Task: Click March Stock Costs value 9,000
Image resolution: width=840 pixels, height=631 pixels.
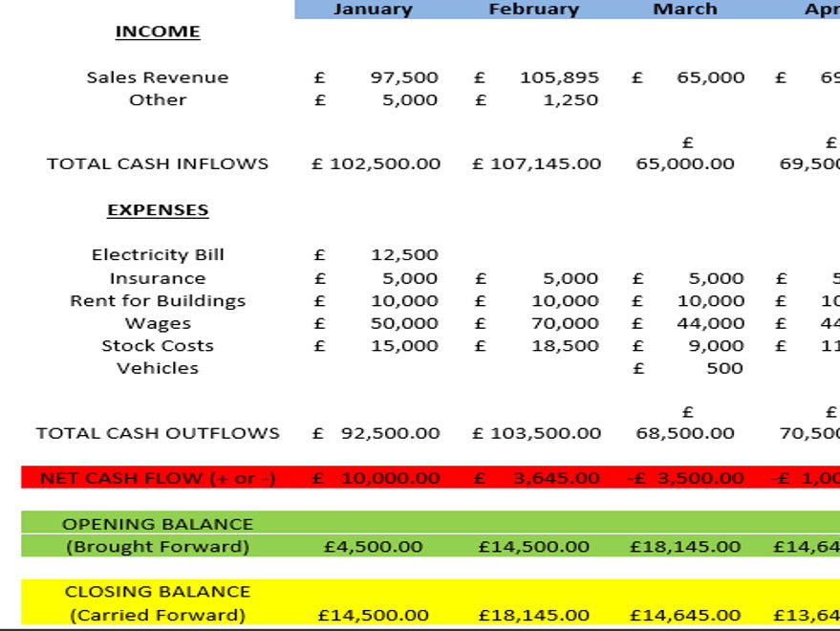Action: click(717, 346)
